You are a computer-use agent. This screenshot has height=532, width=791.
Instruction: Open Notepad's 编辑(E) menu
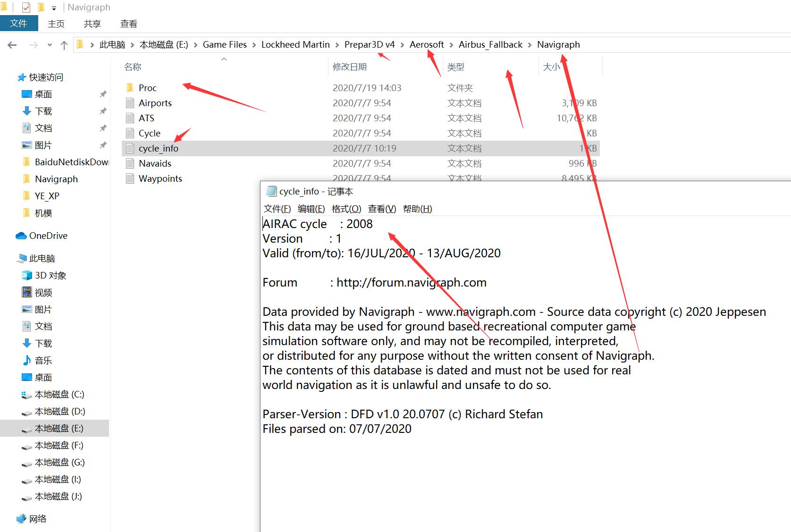pos(311,209)
